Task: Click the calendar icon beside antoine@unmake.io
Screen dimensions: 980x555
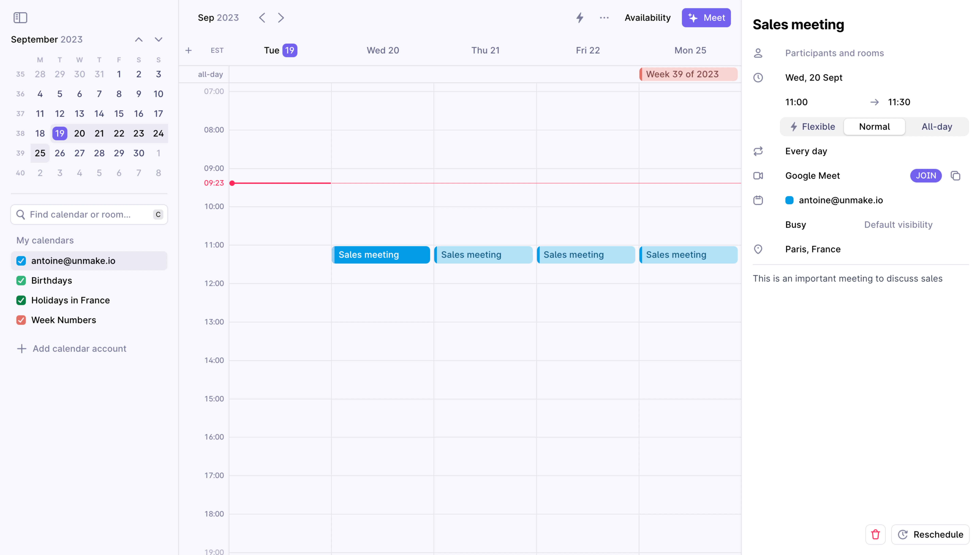Action: pos(758,200)
